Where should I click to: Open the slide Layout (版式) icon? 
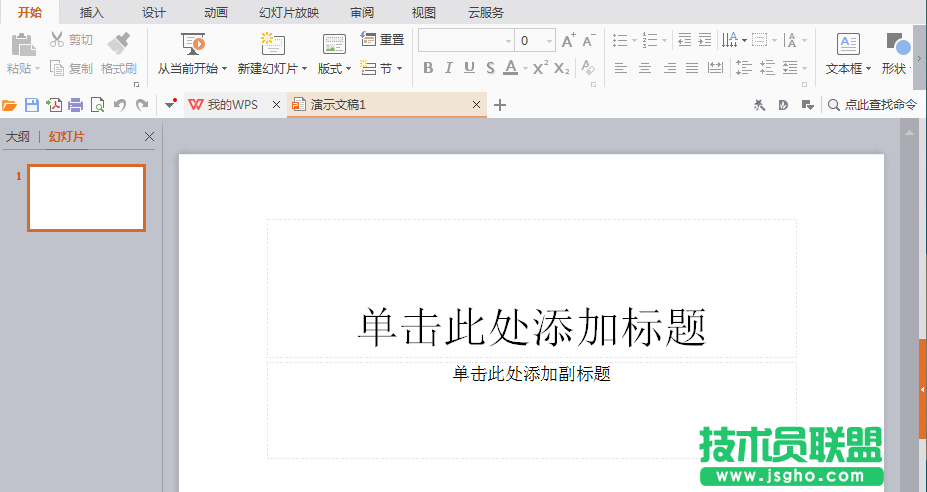334,44
